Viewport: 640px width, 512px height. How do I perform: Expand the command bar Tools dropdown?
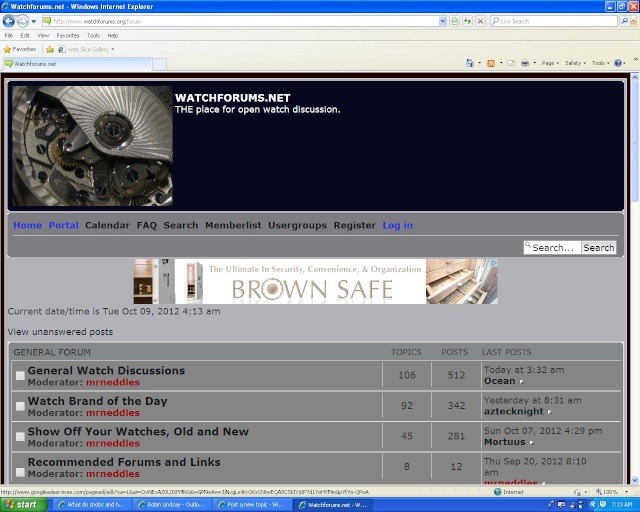pos(600,63)
